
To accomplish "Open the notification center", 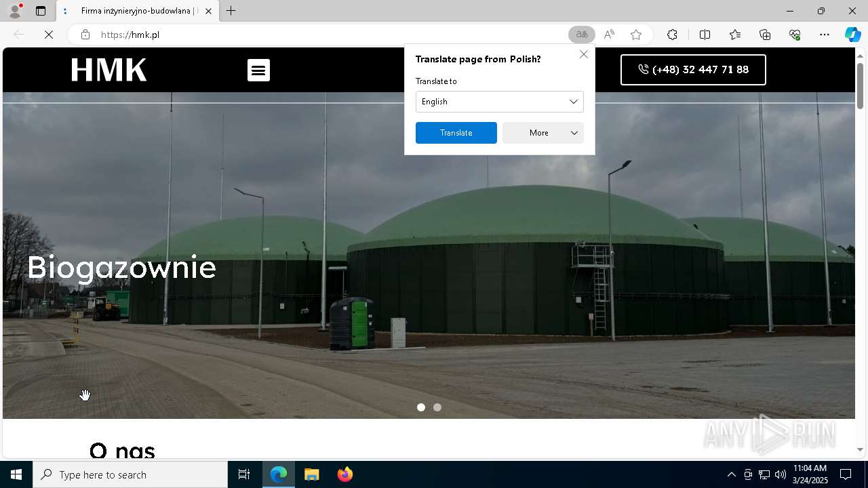I will pyautogui.click(x=846, y=474).
